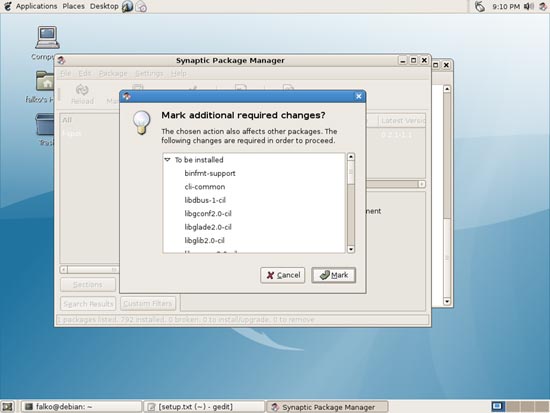The image size is (550, 413).
Task: Select 'All' in Synaptic's category list
Action: [67, 120]
